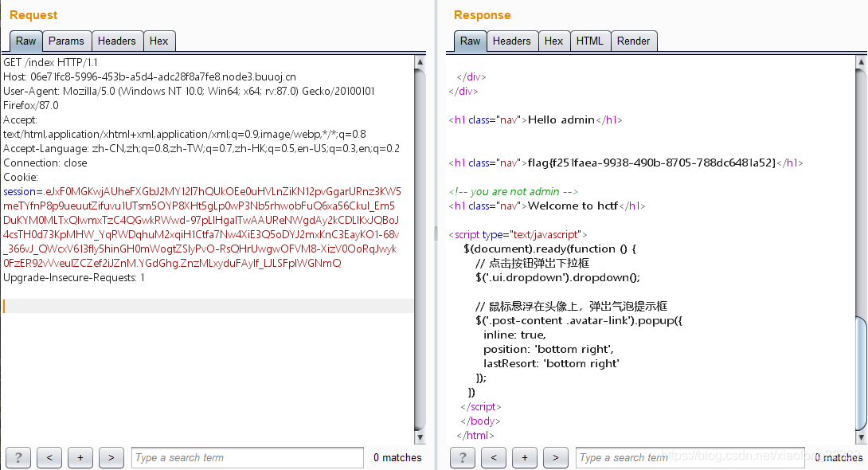Click the Request search previous-match arrow button

[49, 458]
